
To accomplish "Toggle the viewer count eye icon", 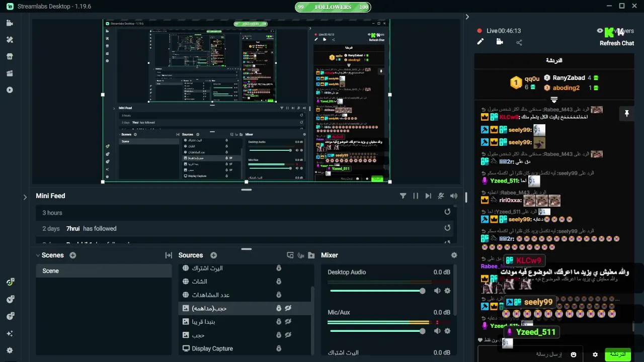I will click(x=600, y=31).
